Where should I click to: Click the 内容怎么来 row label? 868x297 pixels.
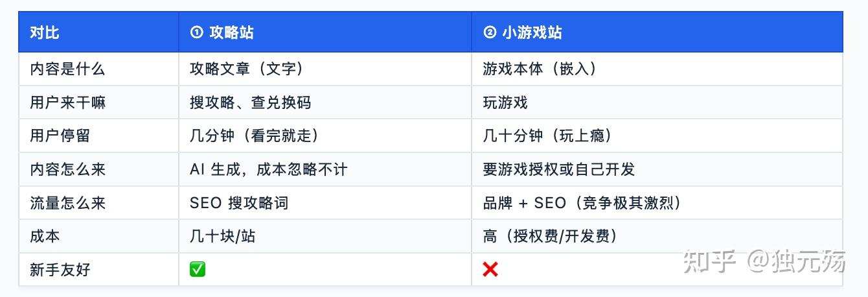pyautogui.click(x=67, y=169)
